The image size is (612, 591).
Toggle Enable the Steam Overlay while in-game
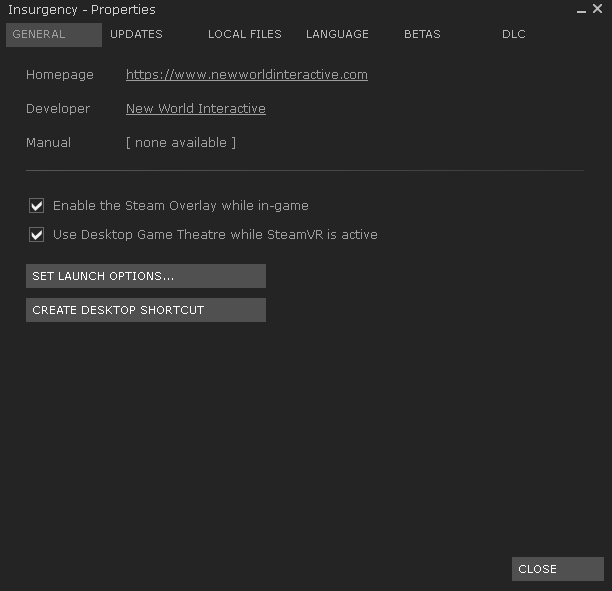pyautogui.click(x=36, y=206)
